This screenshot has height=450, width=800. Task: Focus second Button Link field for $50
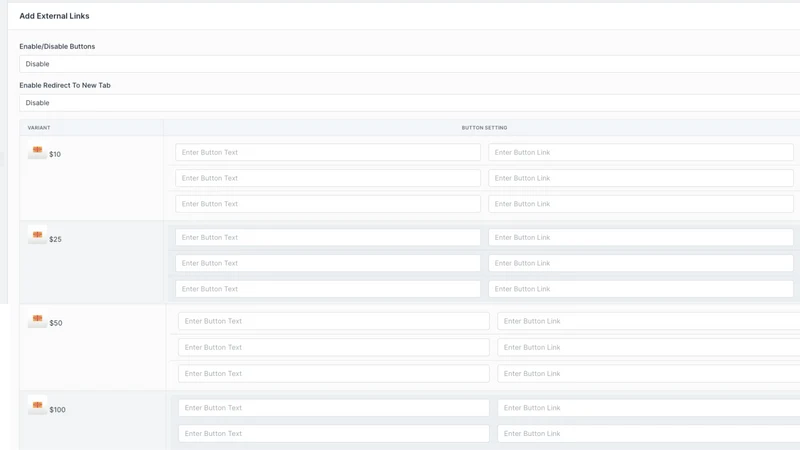tap(649, 347)
